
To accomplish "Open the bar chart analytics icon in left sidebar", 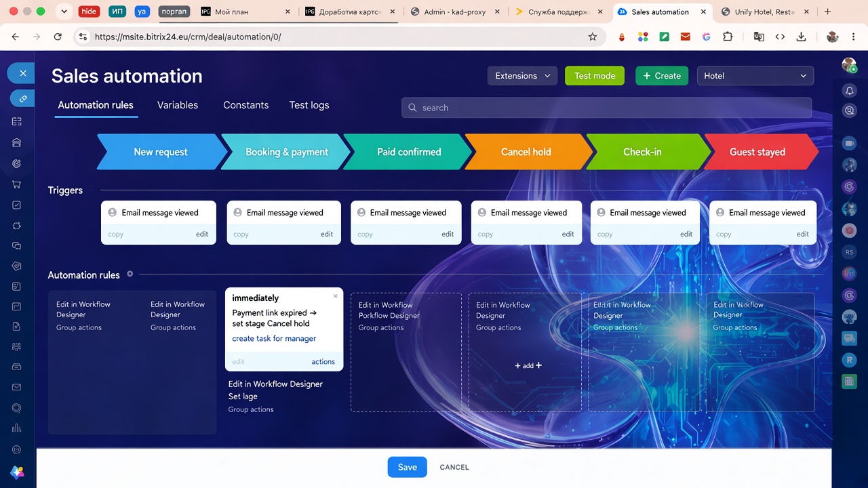I will 17,428.
